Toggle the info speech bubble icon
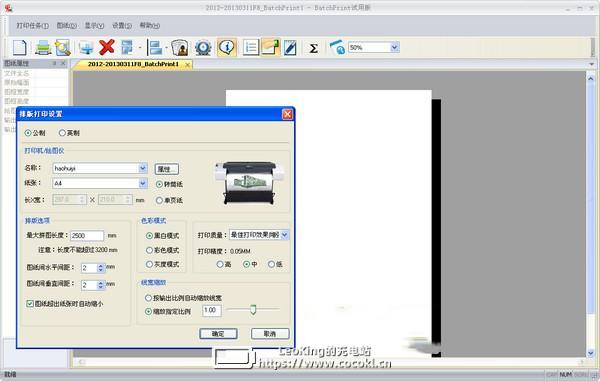 click(x=227, y=47)
